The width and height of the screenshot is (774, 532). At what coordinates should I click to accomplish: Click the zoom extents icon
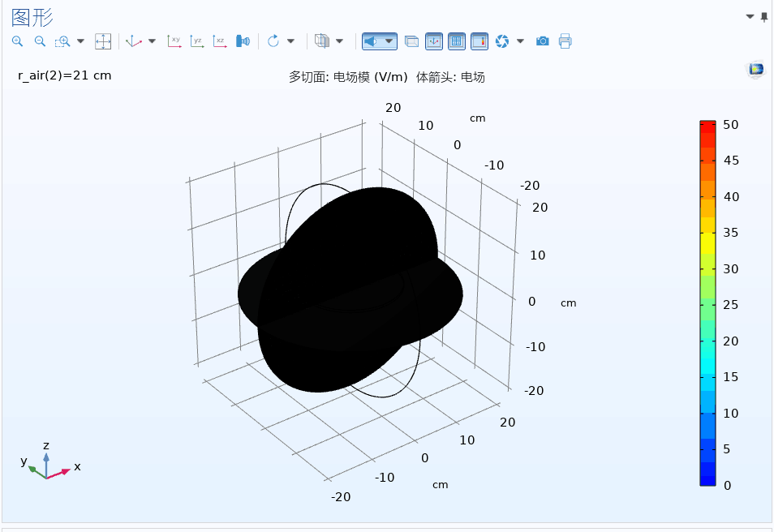tap(103, 41)
